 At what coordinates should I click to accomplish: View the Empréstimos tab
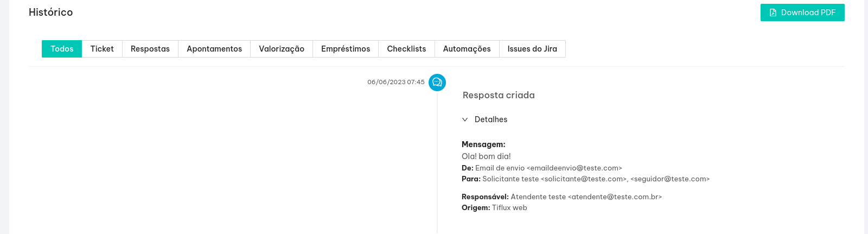346,49
